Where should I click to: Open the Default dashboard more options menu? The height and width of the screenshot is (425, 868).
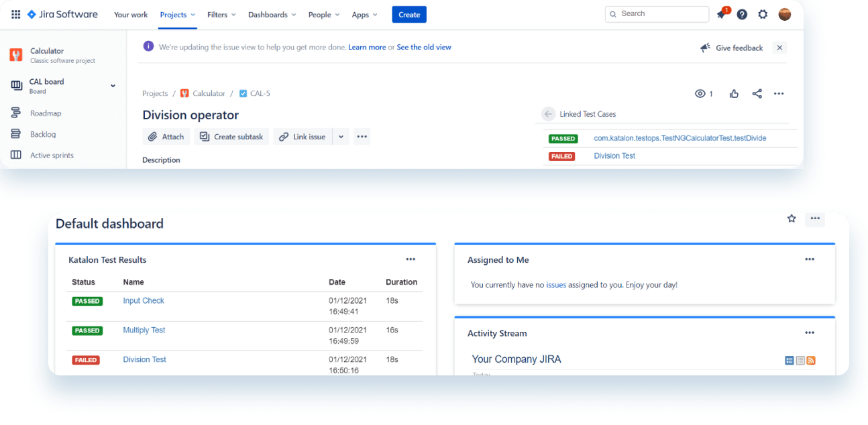[815, 219]
